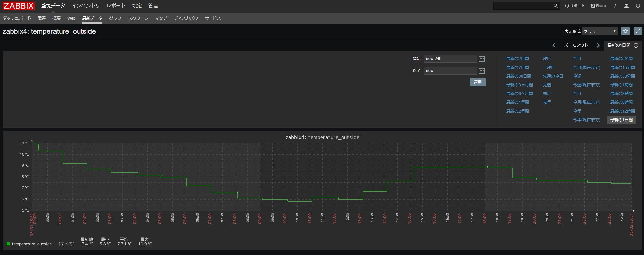Go to ダッシュボード submenu
This screenshot has height=255, width=644.
[17, 18]
